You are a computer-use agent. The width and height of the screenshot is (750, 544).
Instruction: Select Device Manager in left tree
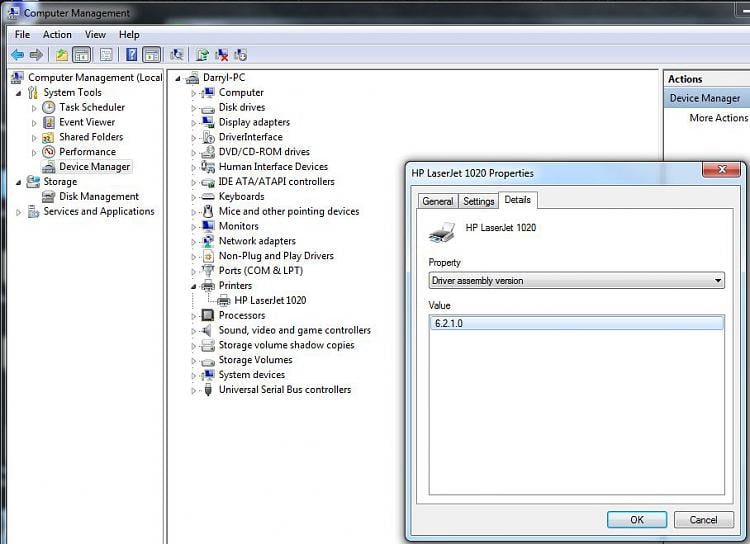tap(94, 167)
